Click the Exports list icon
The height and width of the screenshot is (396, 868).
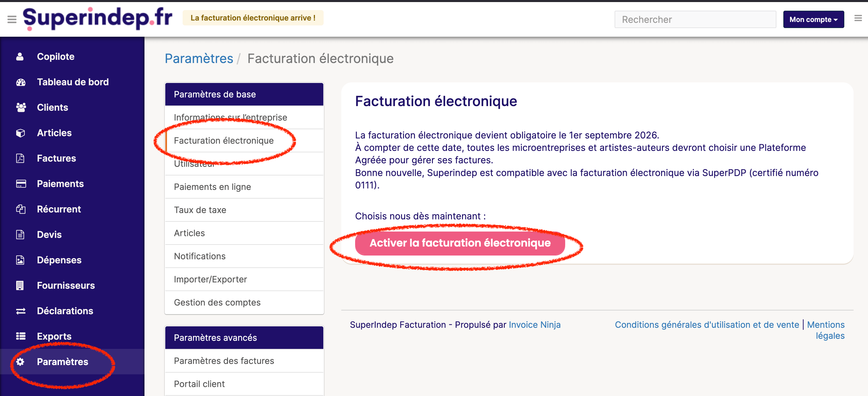pos(21,336)
